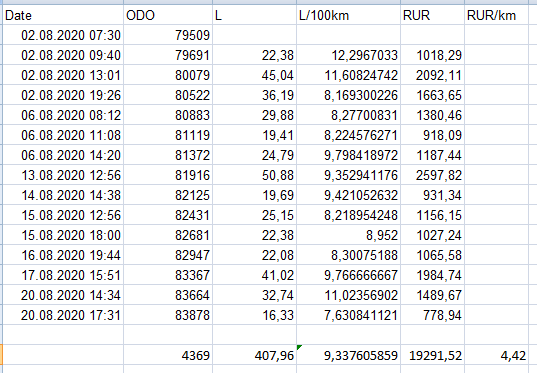Click consumption cell 9,798418972
This screenshot has height=373, width=537.
coord(348,155)
